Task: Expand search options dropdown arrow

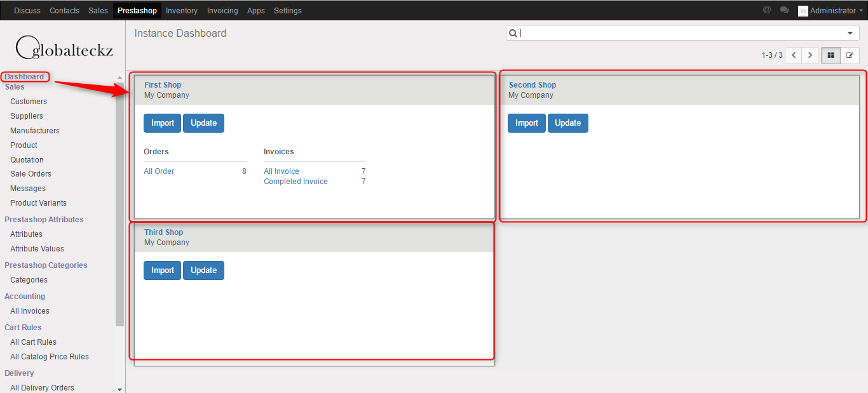Action: 850,33
